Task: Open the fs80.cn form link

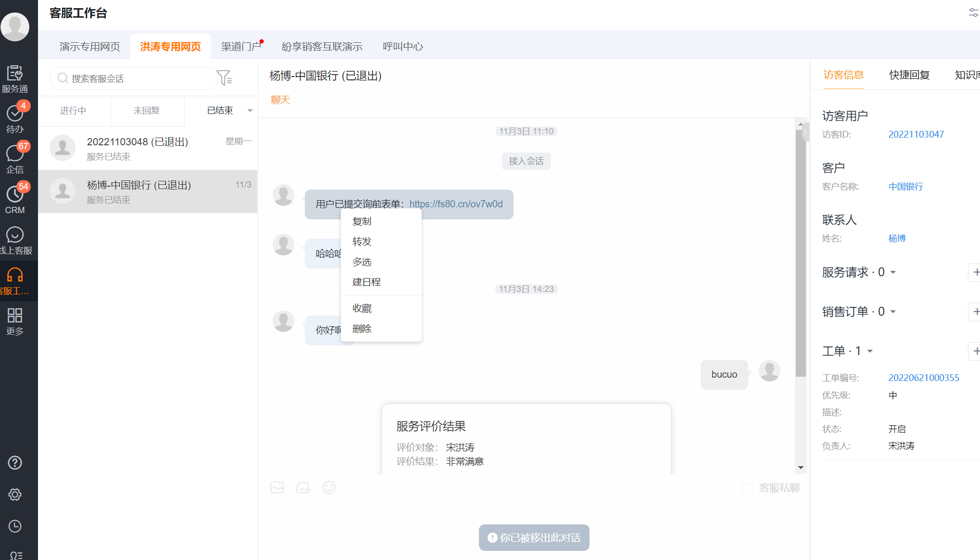Action: (455, 204)
